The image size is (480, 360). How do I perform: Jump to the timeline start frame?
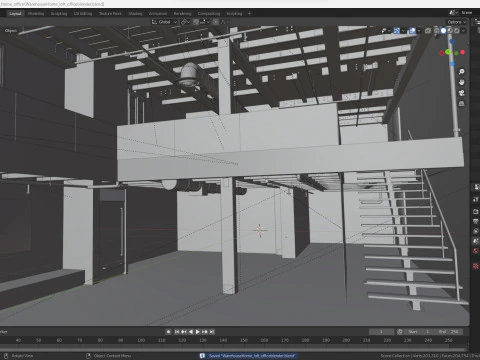click(x=177, y=332)
